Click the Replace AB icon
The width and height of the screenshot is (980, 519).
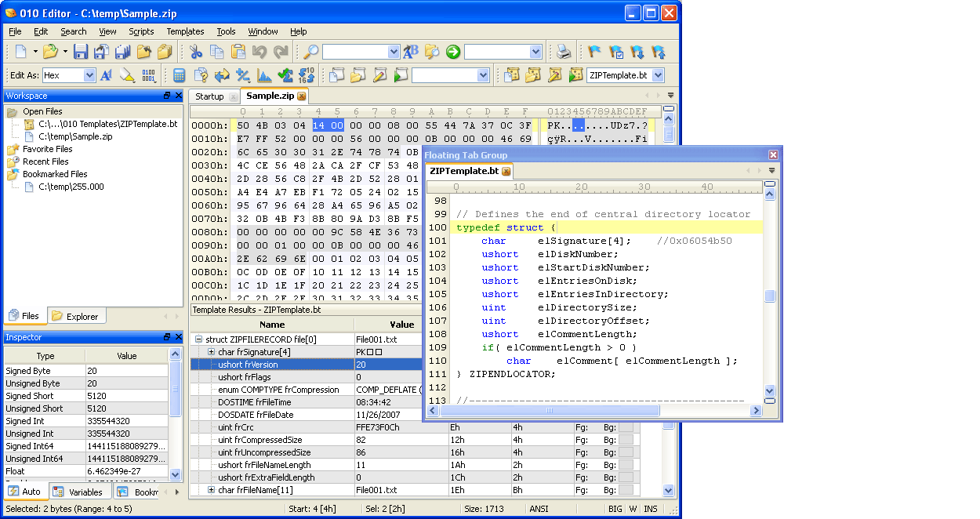tap(411, 52)
